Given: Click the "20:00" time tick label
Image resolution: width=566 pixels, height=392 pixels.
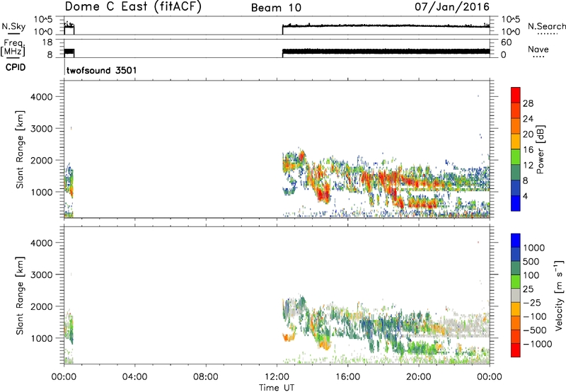Looking at the screenshot, I should pos(418,377).
